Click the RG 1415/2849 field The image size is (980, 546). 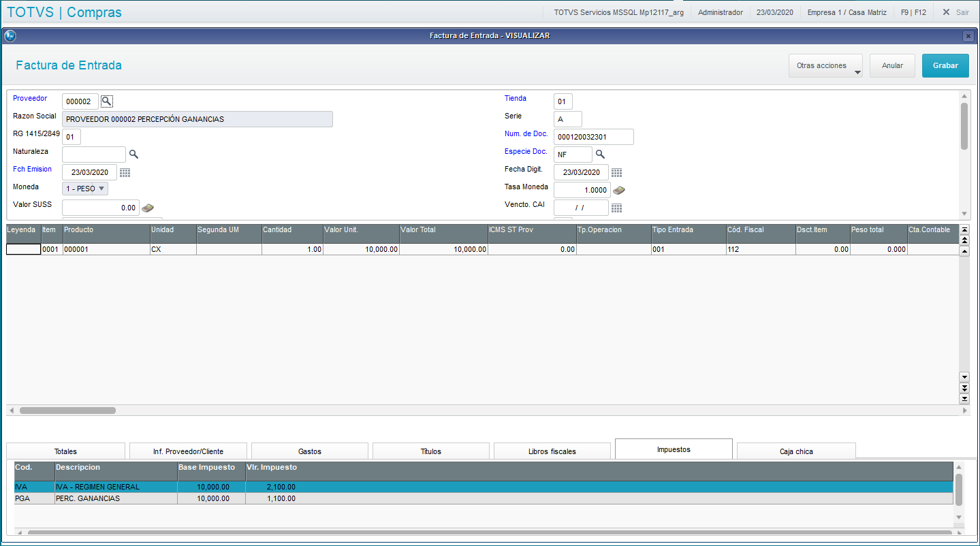pyautogui.click(x=72, y=137)
